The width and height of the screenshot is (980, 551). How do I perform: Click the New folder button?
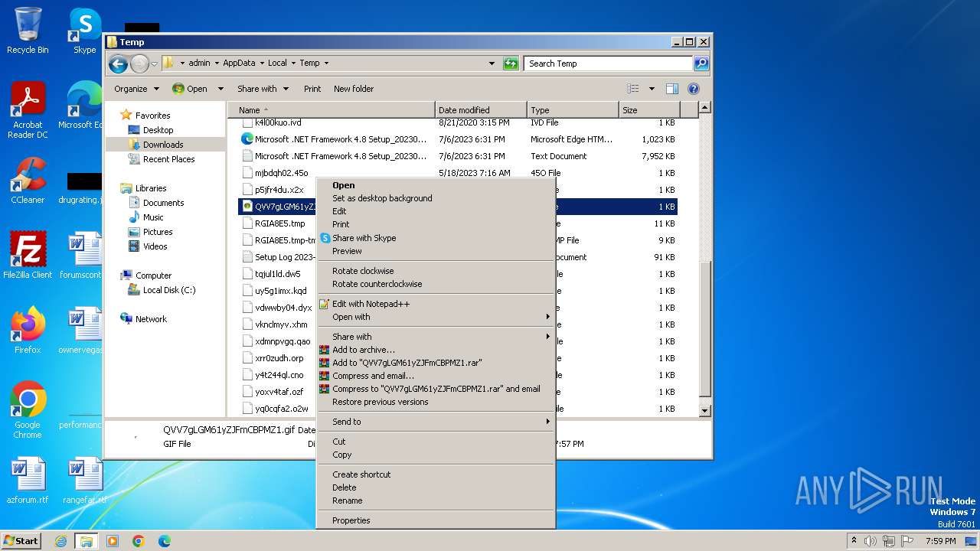pos(354,89)
